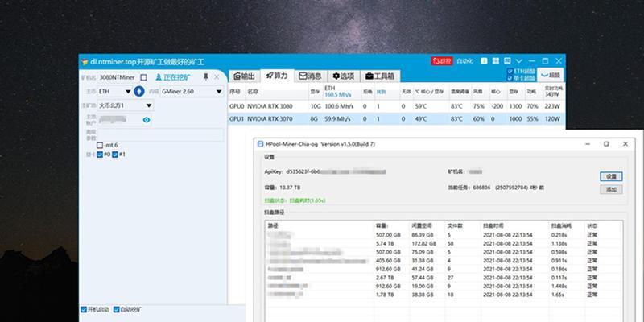
Task: Open the ETH main coin dropdown
Action: (115, 91)
